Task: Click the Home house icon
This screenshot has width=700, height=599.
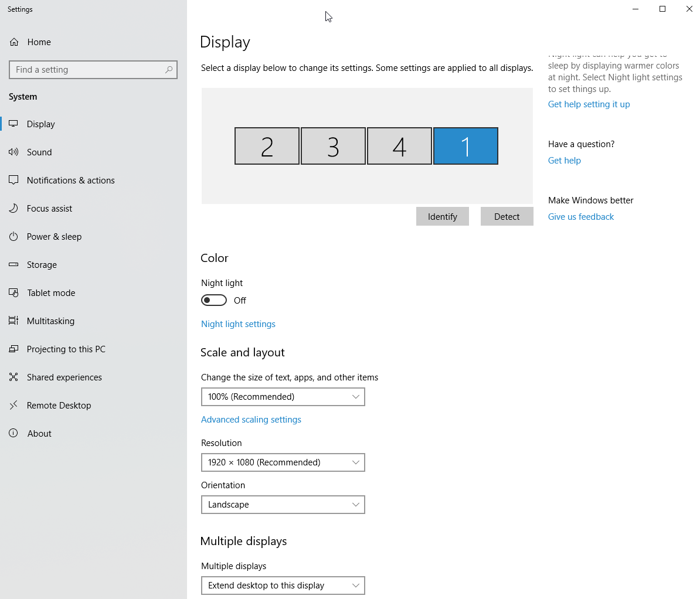Action: (x=14, y=42)
